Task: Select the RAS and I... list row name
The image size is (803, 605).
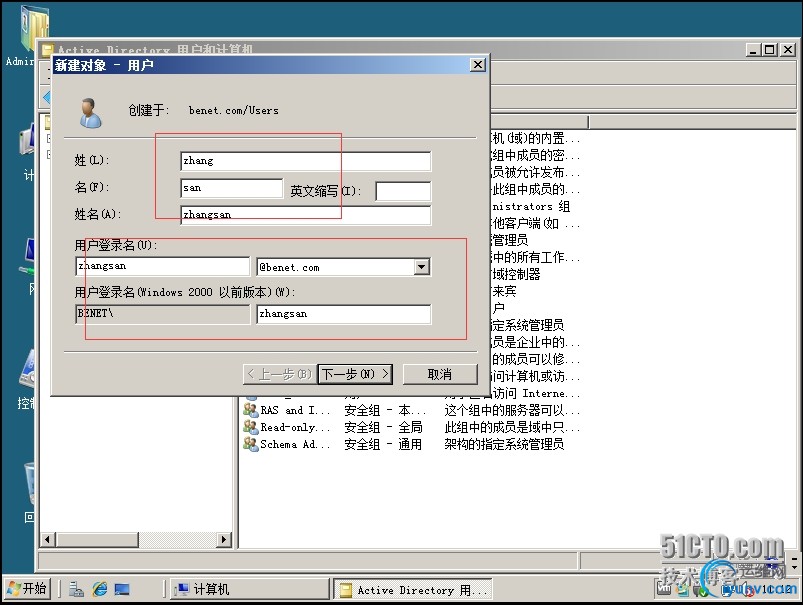Action: pyautogui.click(x=295, y=410)
